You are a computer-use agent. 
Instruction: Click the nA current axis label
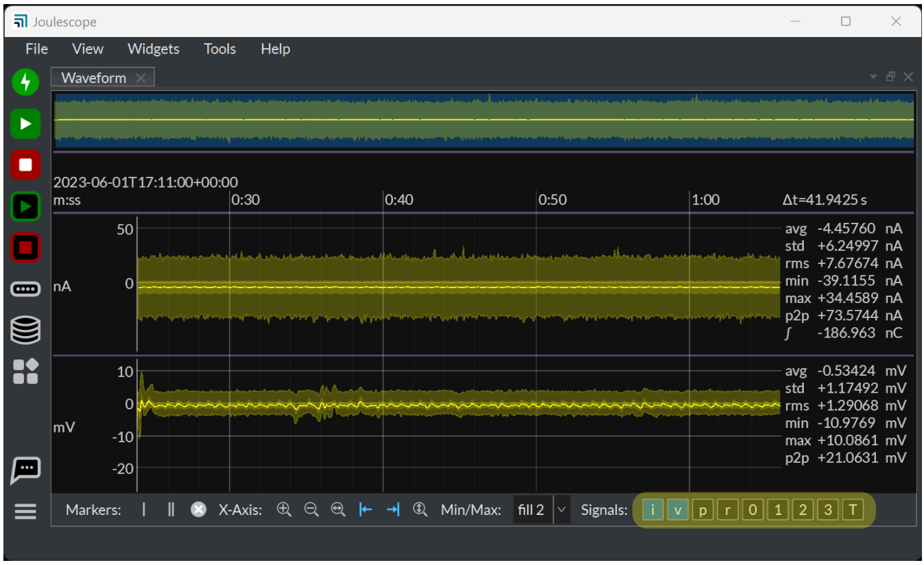click(x=62, y=287)
